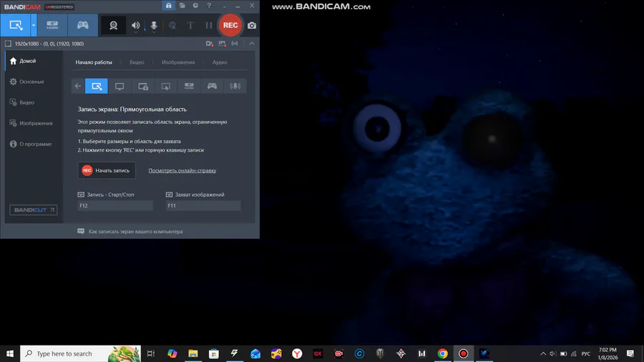This screenshot has height=362, width=644.
Task: Switch to the Аудио tab
Action: point(220,62)
